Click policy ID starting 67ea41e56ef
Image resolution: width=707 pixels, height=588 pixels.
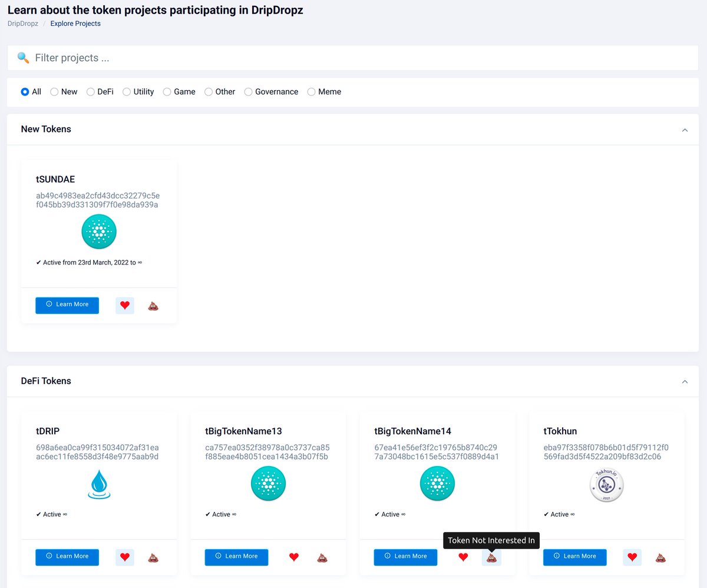click(437, 452)
